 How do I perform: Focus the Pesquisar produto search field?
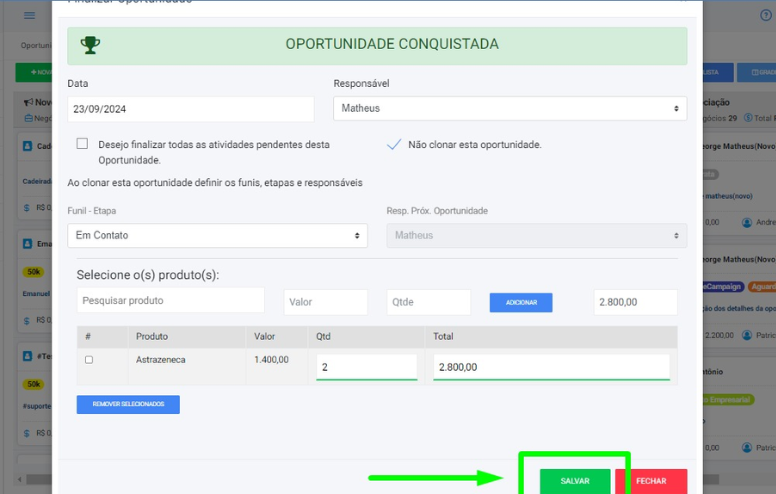[x=170, y=301]
